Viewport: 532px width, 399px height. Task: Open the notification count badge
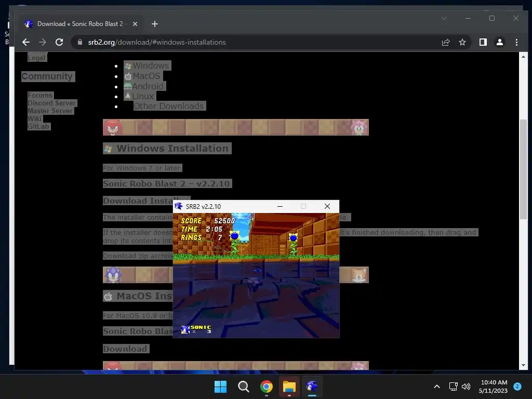tap(517, 386)
